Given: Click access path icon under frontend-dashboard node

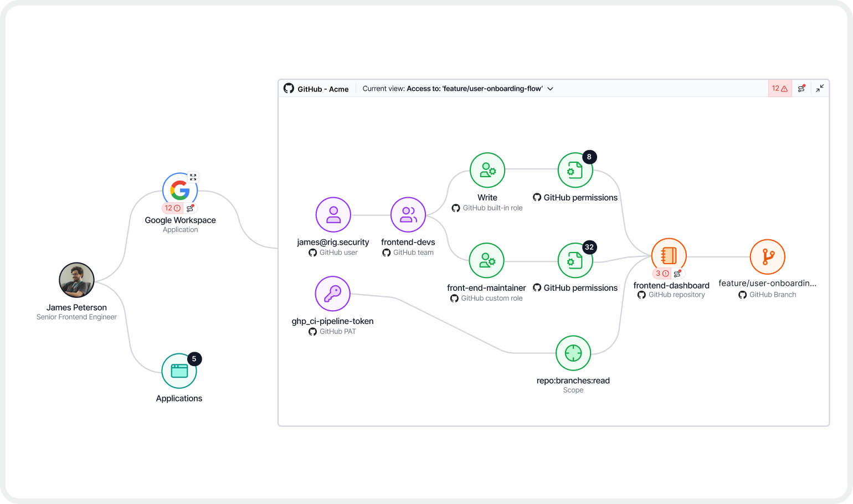Looking at the screenshot, I should [678, 274].
